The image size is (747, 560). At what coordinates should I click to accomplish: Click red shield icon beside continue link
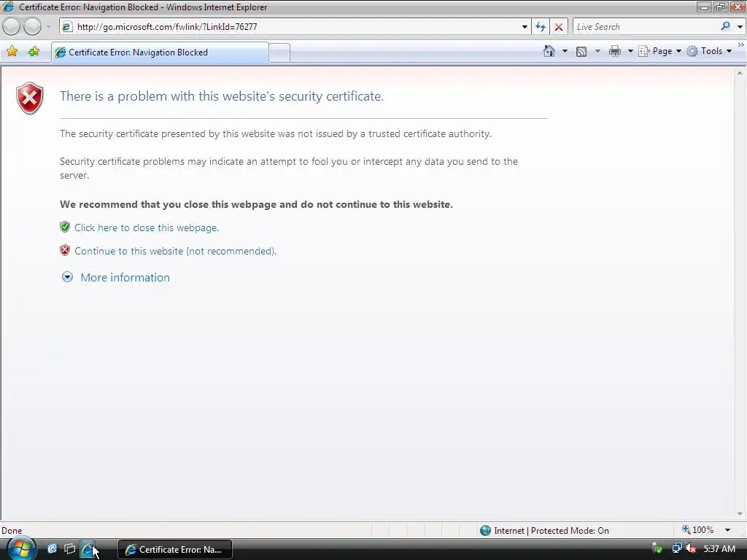[x=65, y=250]
